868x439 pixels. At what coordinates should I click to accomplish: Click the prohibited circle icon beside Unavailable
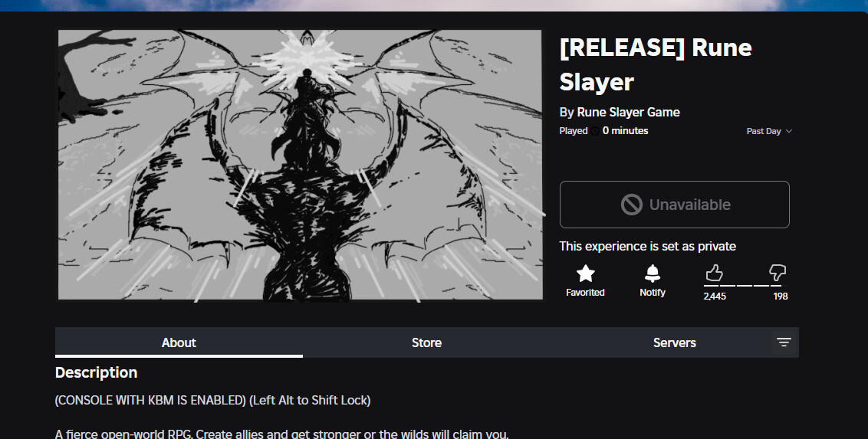tap(632, 205)
